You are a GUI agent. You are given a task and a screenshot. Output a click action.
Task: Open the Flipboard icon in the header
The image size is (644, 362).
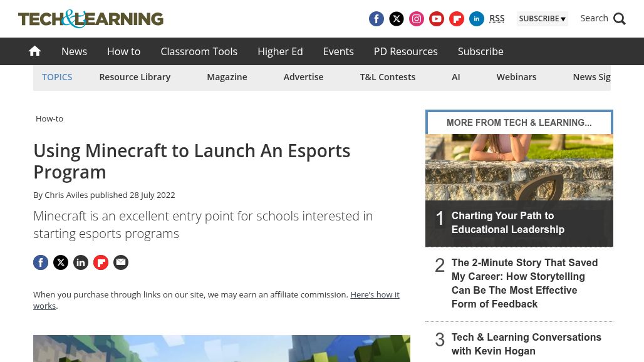click(456, 19)
